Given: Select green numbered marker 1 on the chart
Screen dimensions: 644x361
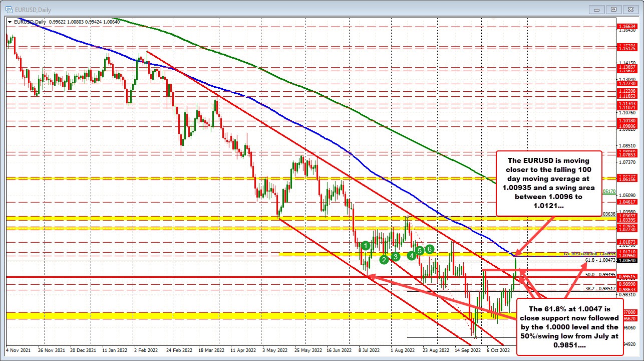Looking at the screenshot, I should pyautogui.click(x=365, y=246).
